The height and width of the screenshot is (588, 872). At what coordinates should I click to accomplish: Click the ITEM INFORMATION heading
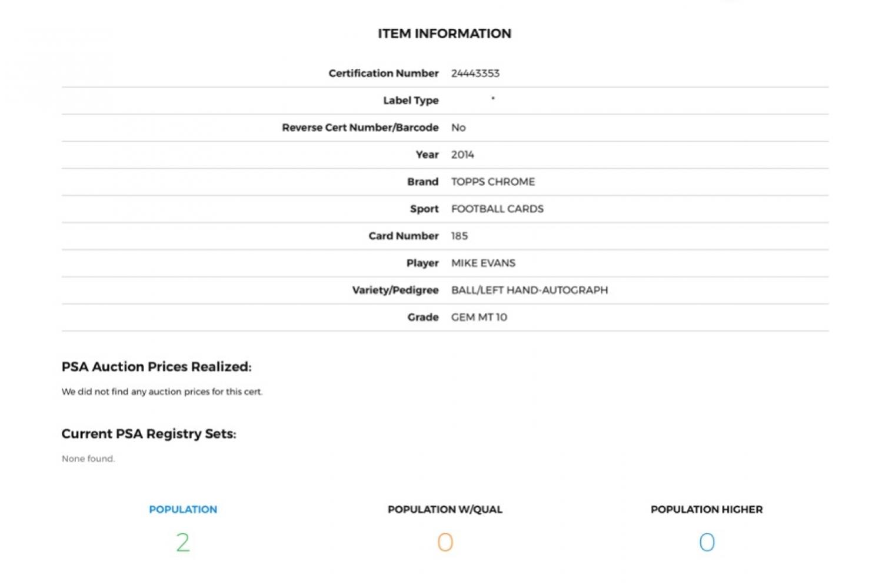click(x=444, y=34)
